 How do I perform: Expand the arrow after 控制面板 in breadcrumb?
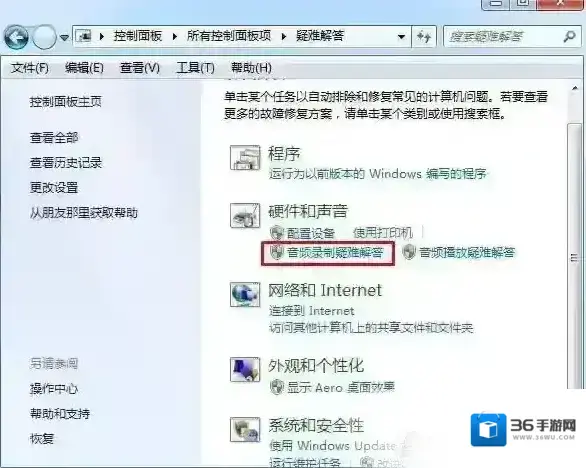click(x=175, y=37)
